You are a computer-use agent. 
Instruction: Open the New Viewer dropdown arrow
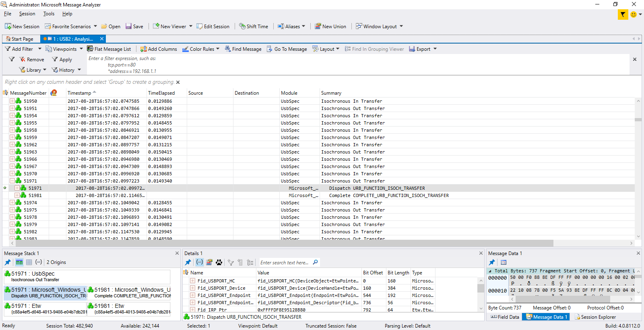(x=191, y=26)
